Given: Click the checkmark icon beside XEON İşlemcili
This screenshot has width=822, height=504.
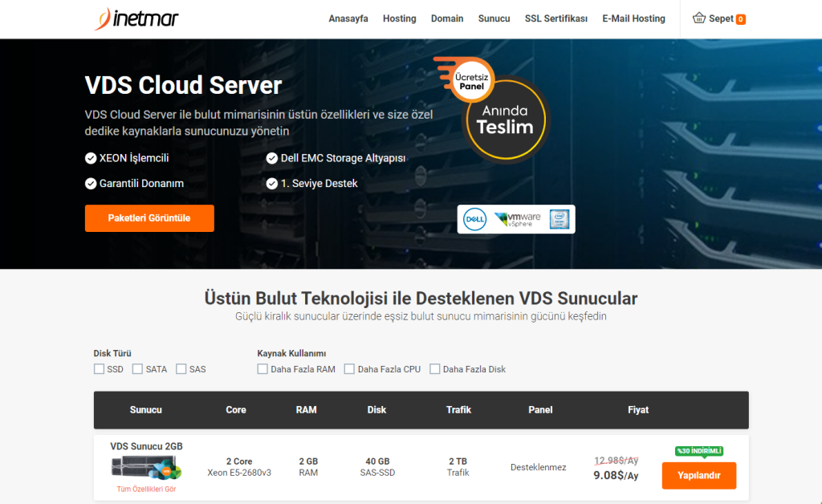Looking at the screenshot, I should point(91,158).
